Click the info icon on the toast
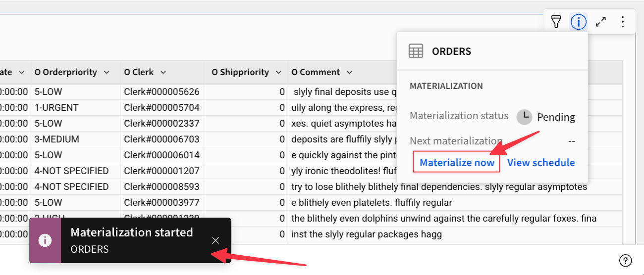The height and width of the screenshot is (275, 644). (45, 240)
